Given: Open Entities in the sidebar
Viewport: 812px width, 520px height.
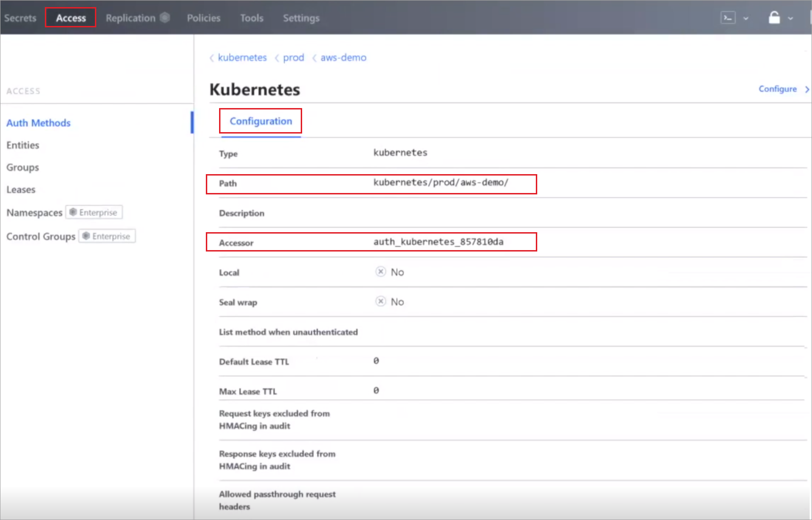Looking at the screenshot, I should point(23,145).
